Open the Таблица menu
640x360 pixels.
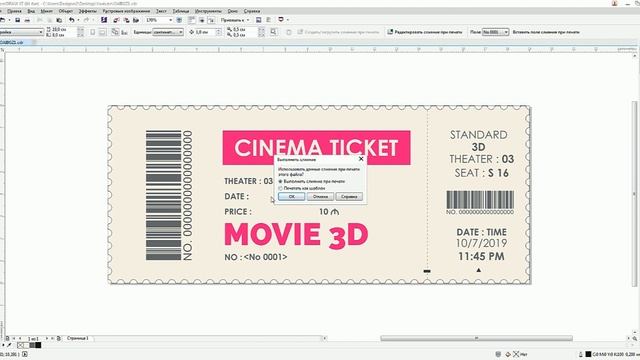tap(181, 11)
